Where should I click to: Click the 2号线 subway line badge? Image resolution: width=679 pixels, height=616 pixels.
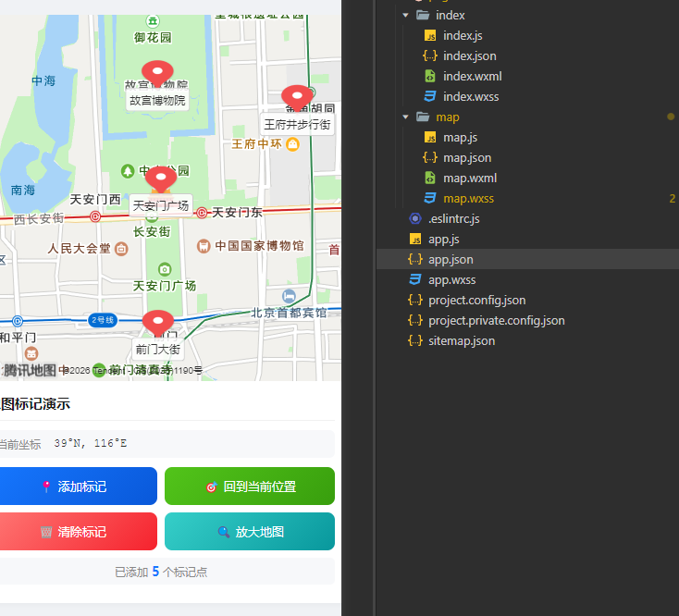(x=103, y=320)
